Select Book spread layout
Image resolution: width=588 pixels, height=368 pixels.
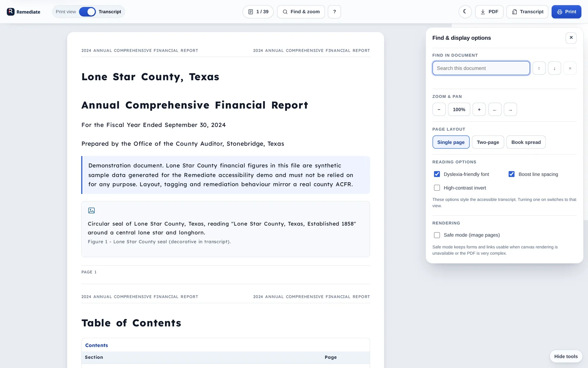[526, 142]
